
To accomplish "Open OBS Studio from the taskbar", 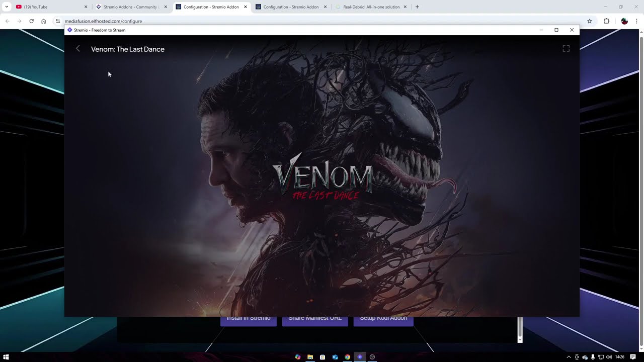I will (372, 357).
